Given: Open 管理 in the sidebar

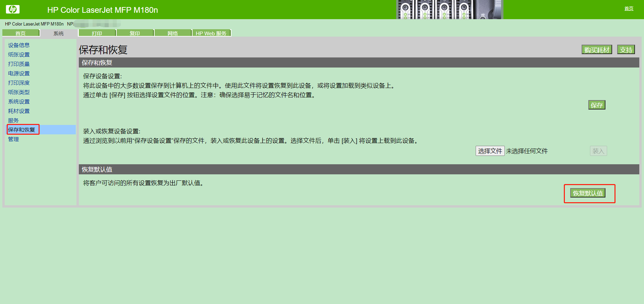Looking at the screenshot, I should click(x=13, y=139).
